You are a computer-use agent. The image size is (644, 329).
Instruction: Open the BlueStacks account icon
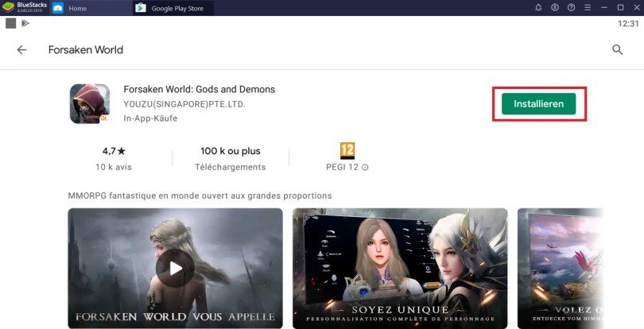coord(555,7)
